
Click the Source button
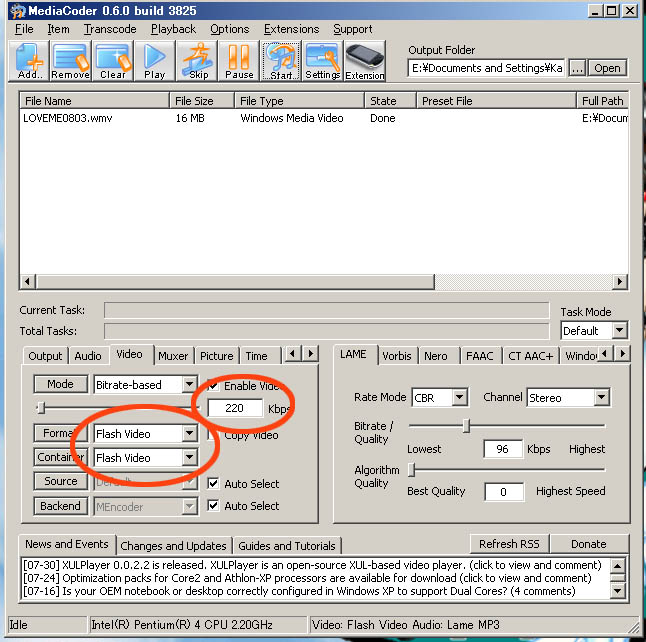tap(61, 481)
